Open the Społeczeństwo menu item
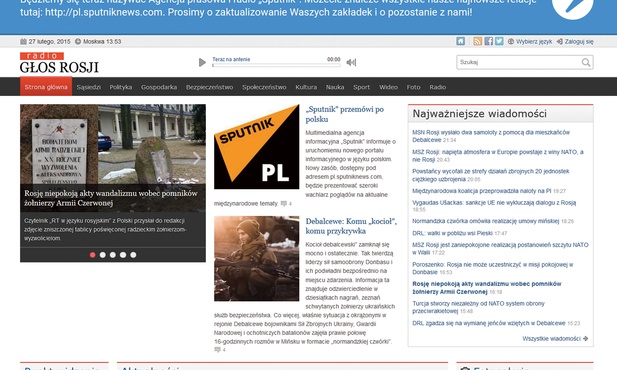Screen dimensions: 617x370 click(x=264, y=87)
